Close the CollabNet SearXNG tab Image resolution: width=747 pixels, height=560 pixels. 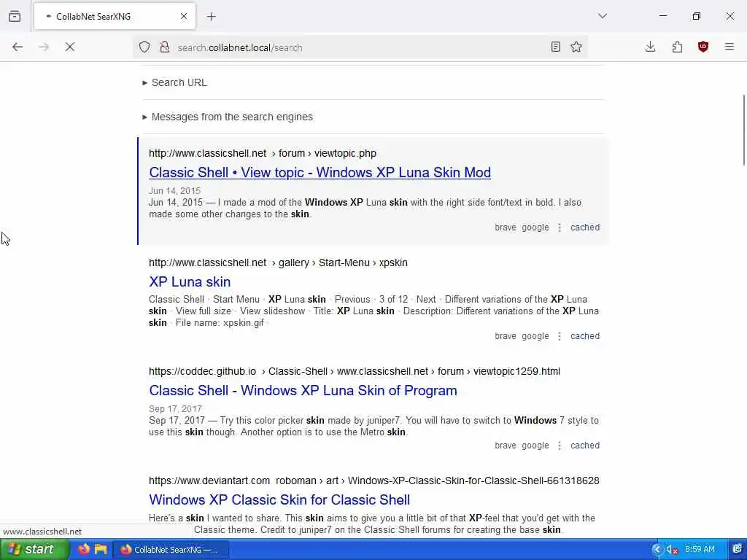click(x=184, y=16)
